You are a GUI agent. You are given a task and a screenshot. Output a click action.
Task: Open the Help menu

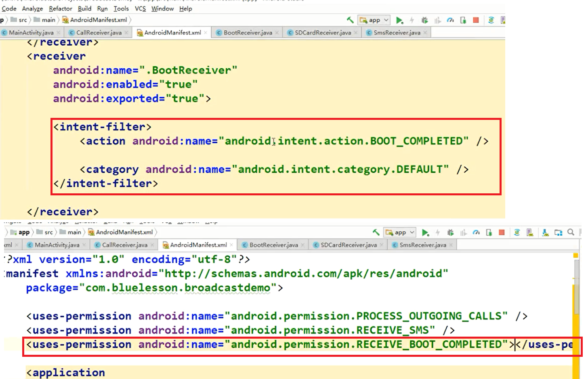point(185,8)
